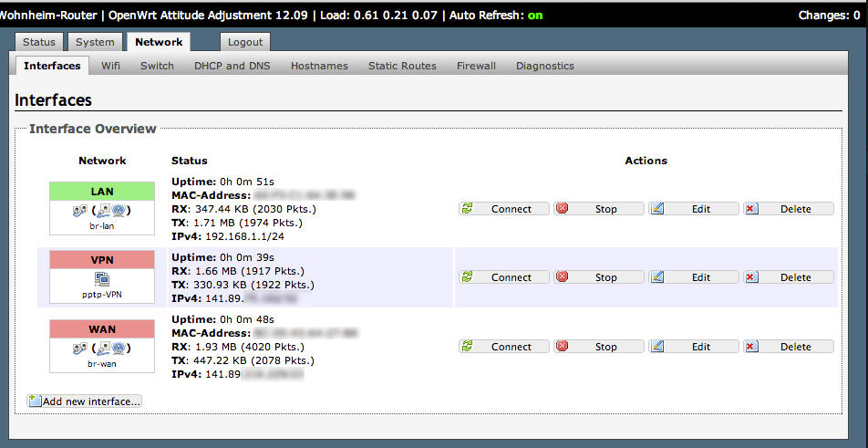Edit the LAN interface

pyautogui.click(x=694, y=209)
